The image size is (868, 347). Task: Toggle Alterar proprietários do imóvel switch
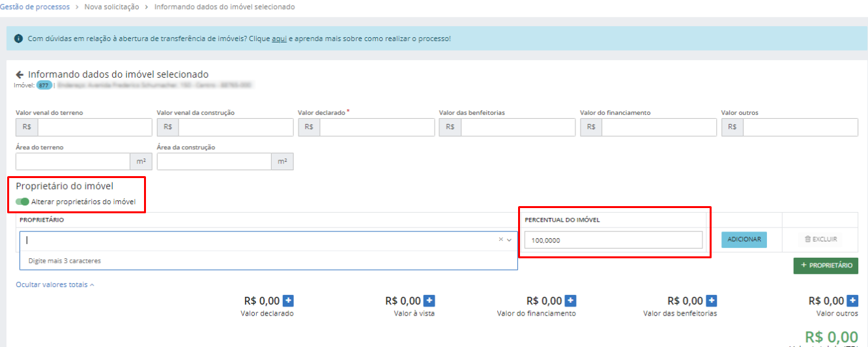23,202
